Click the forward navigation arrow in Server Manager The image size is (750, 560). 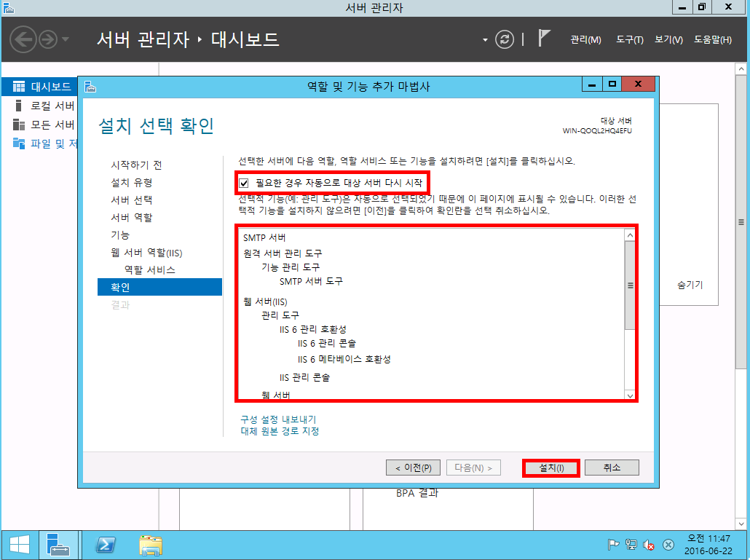click(x=48, y=39)
